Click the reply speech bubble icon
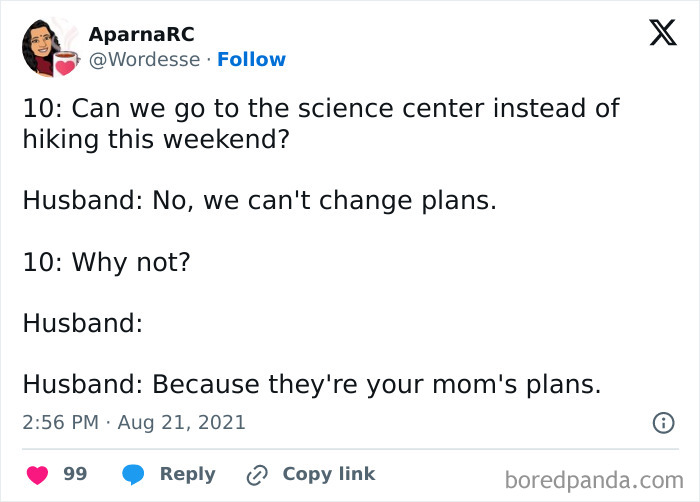Image resolution: width=700 pixels, height=502 pixels. (135, 474)
